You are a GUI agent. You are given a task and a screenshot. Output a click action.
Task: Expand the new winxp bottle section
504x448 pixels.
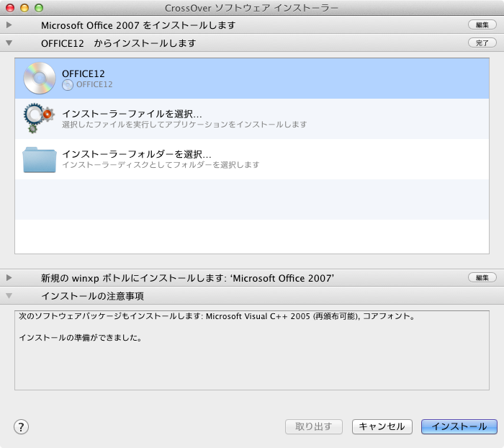9,277
